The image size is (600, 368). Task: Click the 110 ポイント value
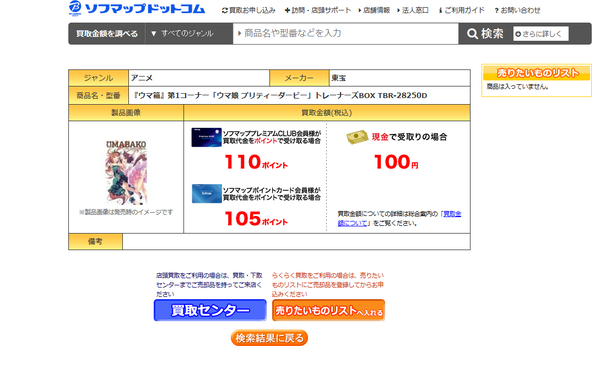pyautogui.click(x=256, y=162)
